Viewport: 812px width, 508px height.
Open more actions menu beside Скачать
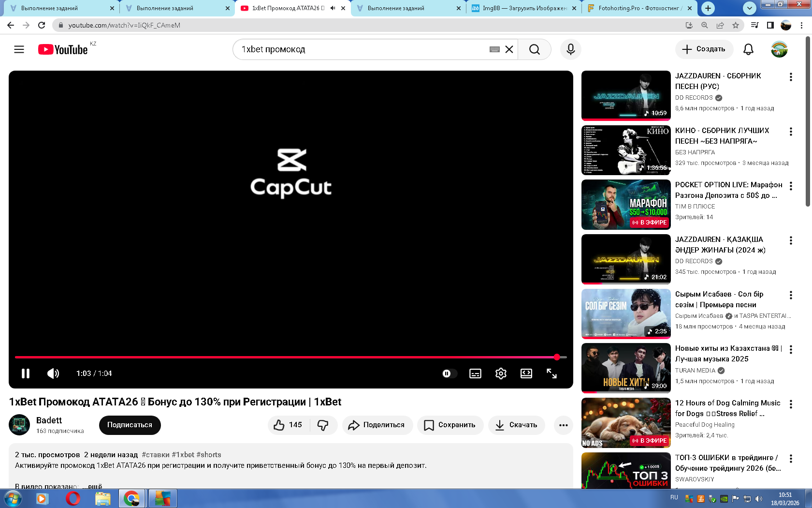(x=563, y=425)
